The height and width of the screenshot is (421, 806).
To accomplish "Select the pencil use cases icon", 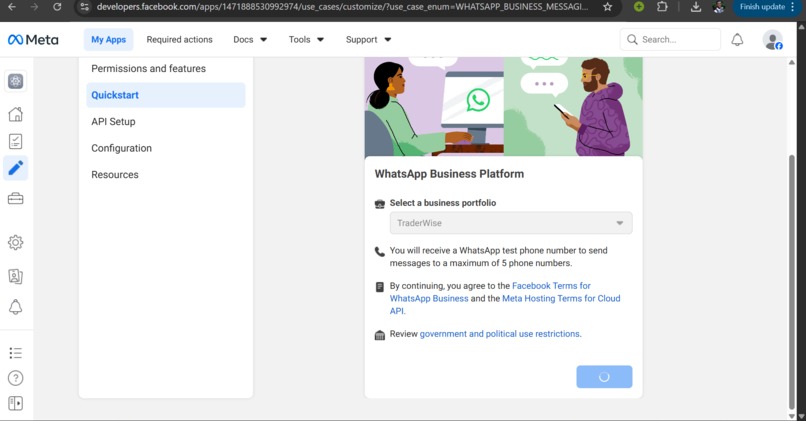I will pyautogui.click(x=15, y=168).
